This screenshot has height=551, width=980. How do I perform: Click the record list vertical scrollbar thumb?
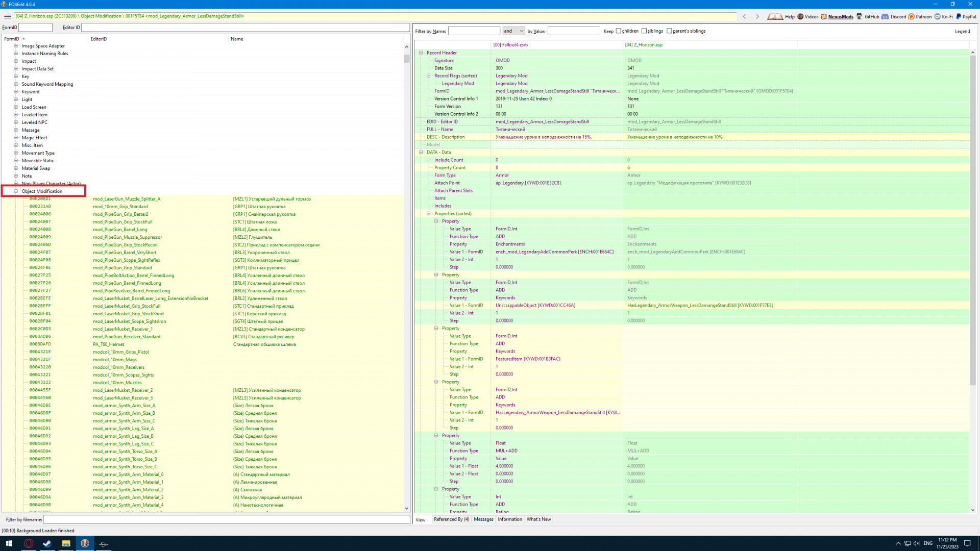tap(407, 58)
